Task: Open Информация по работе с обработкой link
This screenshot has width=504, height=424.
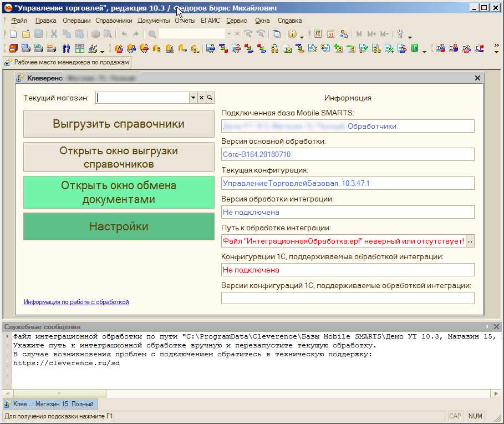Action: (77, 302)
